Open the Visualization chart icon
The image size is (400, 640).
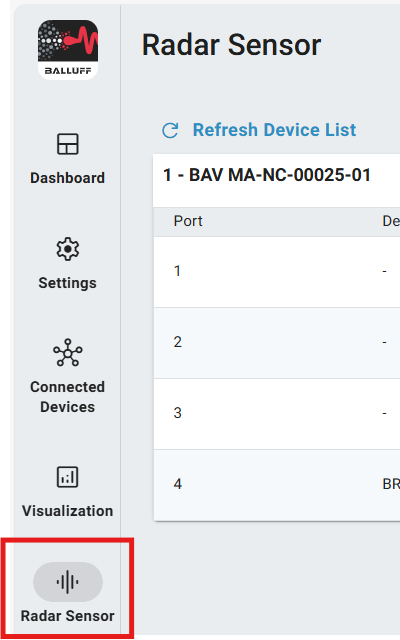point(68,477)
